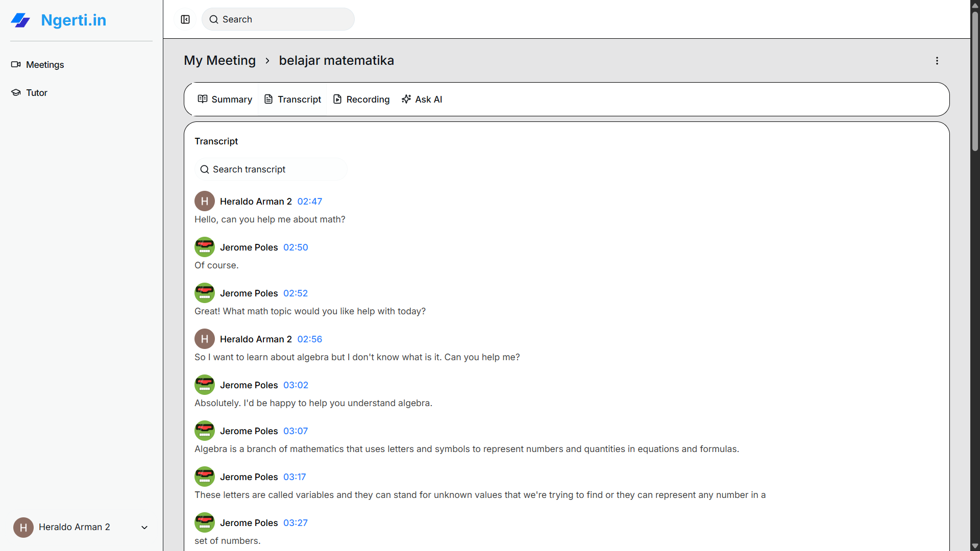Switch to the Summary tab
This screenshot has width=980, height=551.
(225, 99)
